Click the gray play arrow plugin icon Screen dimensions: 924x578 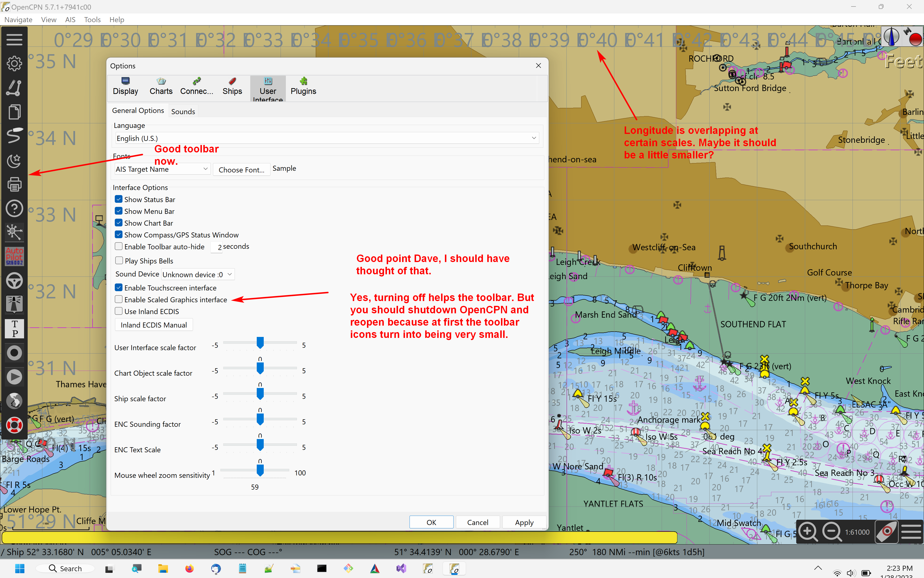pyautogui.click(x=14, y=377)
